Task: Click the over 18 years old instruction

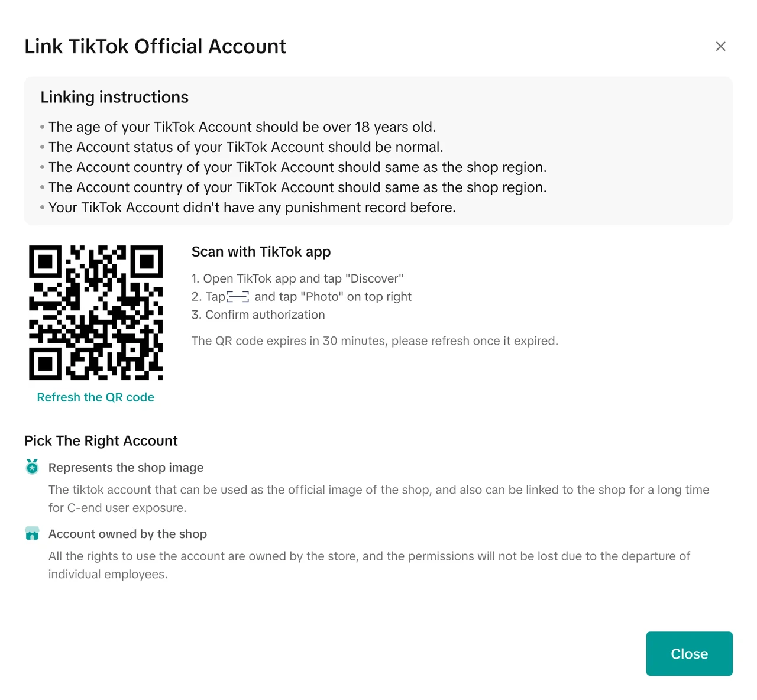Action: (x=242, y=127)
